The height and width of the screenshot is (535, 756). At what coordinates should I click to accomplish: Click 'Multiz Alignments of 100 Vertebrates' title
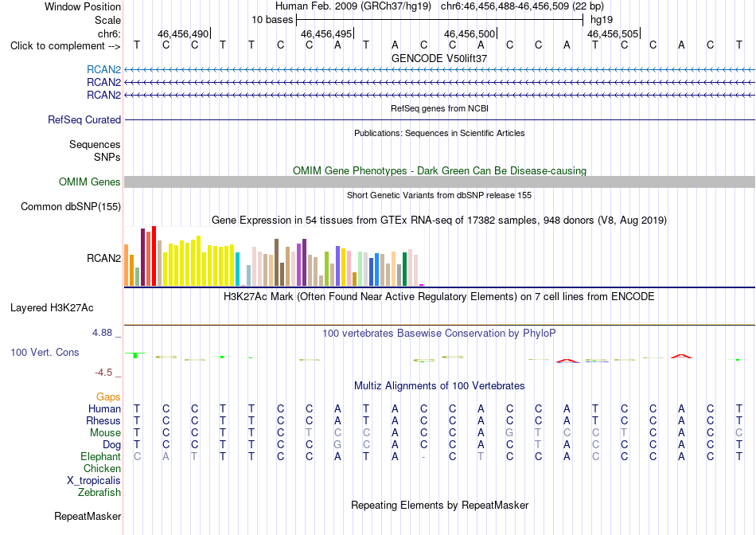439,386
